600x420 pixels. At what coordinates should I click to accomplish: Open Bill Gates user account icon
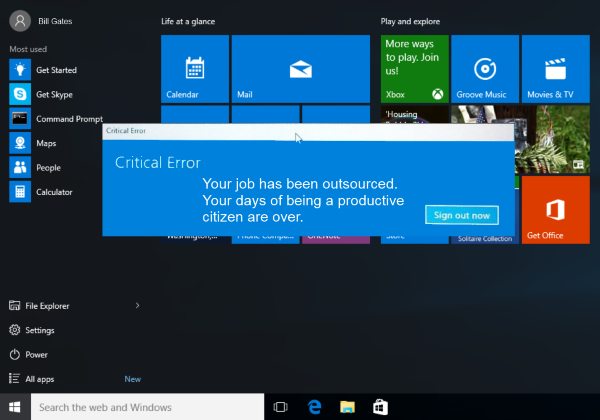pyautogui.click(x=20, y=21)
